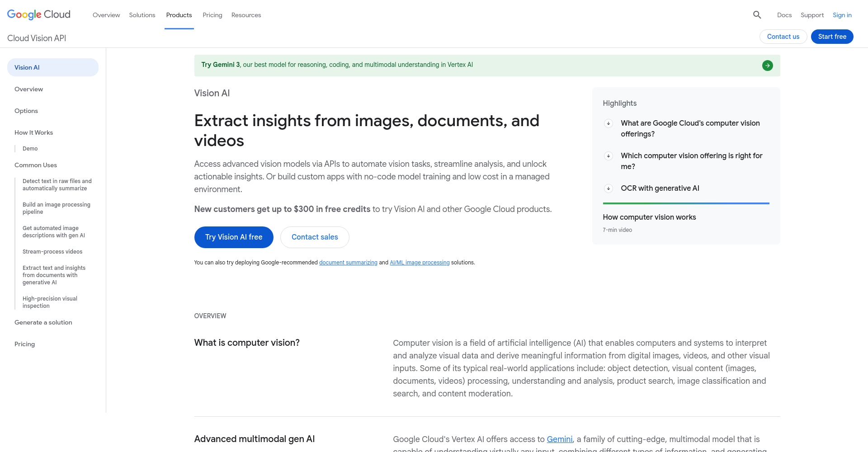This screenshot has width=868, height=452.
Task: Go to Stream-process videos in sidebar
Action: 52,252
